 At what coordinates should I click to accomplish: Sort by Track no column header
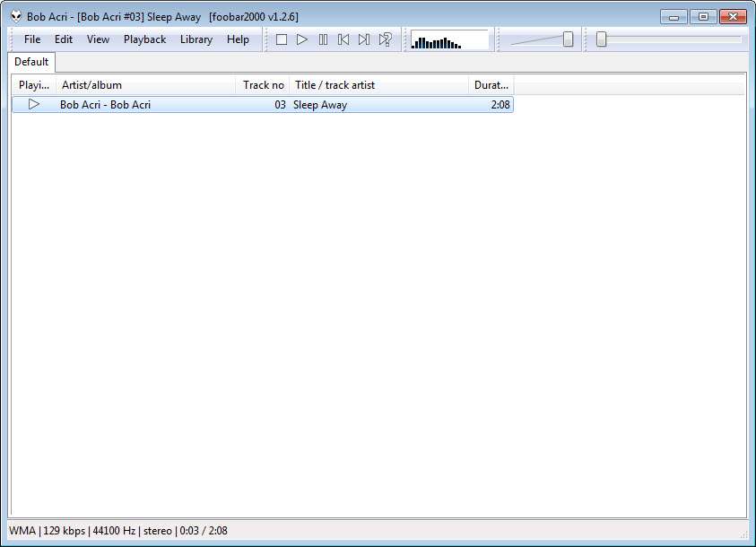click(x=262, y=85)
